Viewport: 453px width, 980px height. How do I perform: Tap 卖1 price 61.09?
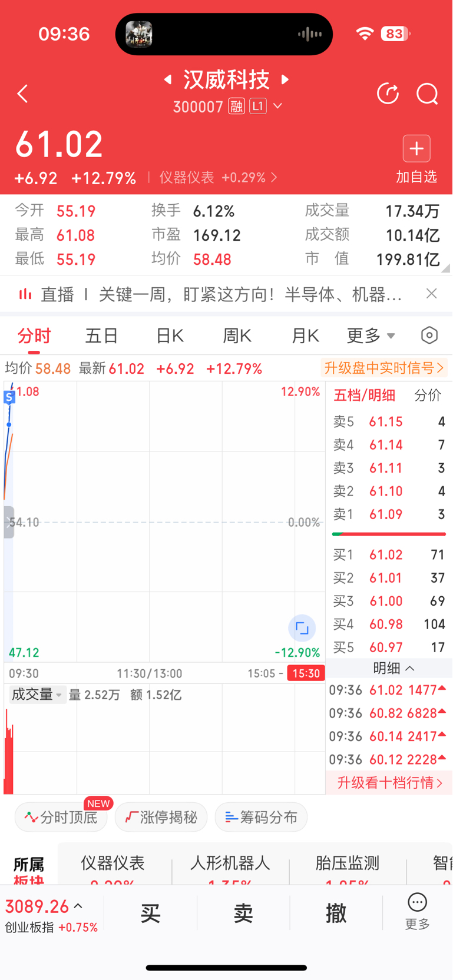386,514
